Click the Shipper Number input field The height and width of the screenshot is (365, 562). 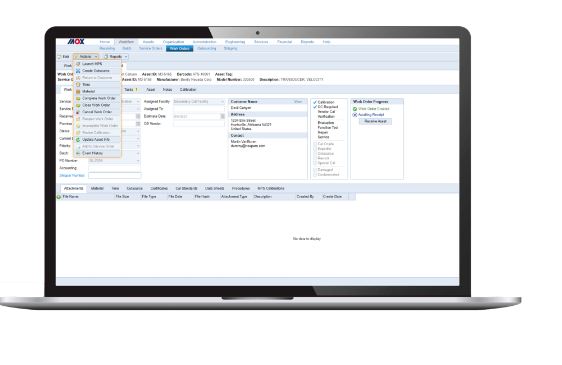[x=115, y=175]
